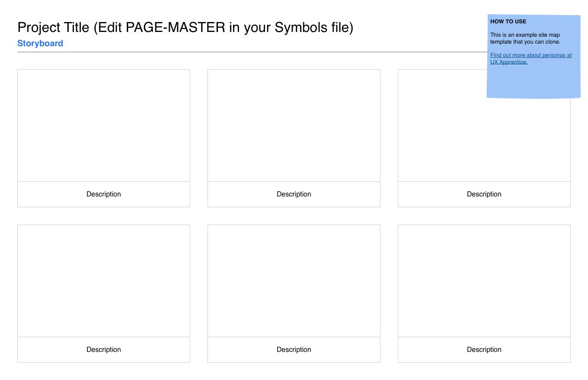Click the HOW TO USE note heading
This screenshot has width=588, height=380.
tap(508, 21)
